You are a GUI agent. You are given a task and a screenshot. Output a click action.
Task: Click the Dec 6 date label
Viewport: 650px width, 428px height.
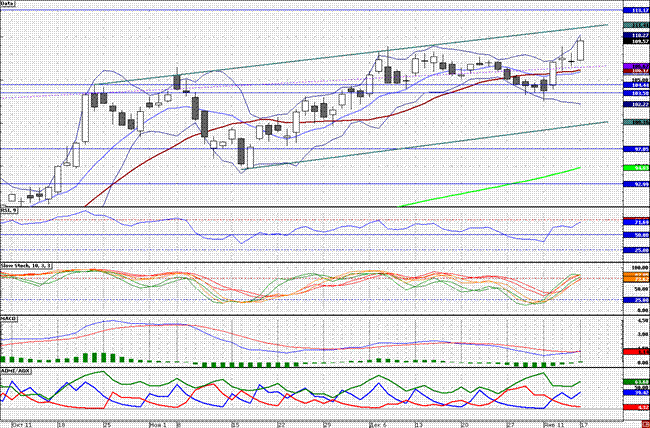(378, 425)
